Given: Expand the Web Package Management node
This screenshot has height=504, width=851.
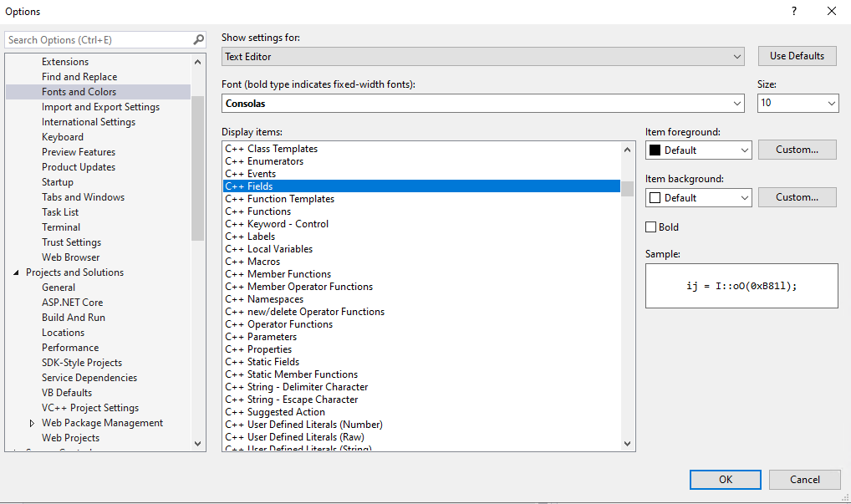Looking at the screenshot, I should click(32, 423).
